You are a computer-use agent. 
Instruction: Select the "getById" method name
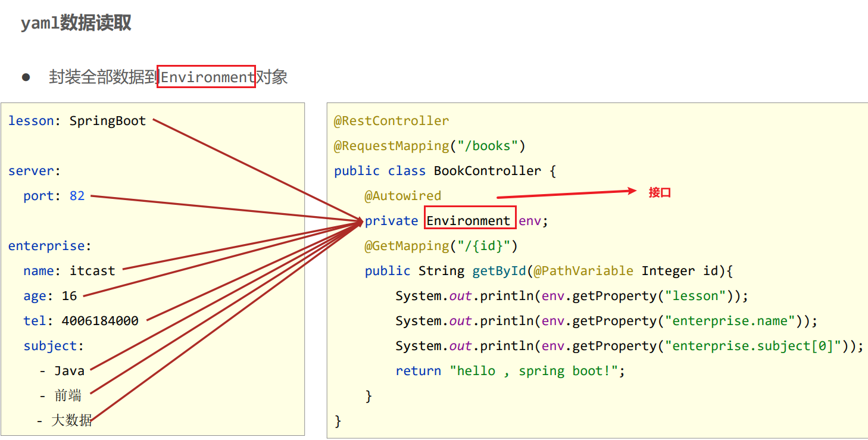[x=499, y=271]
